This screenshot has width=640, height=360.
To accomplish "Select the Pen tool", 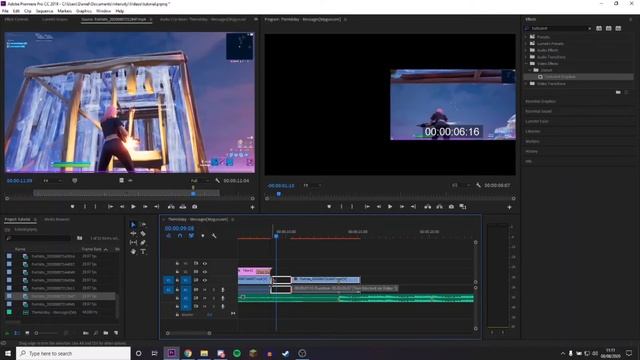I will point(143,242).
